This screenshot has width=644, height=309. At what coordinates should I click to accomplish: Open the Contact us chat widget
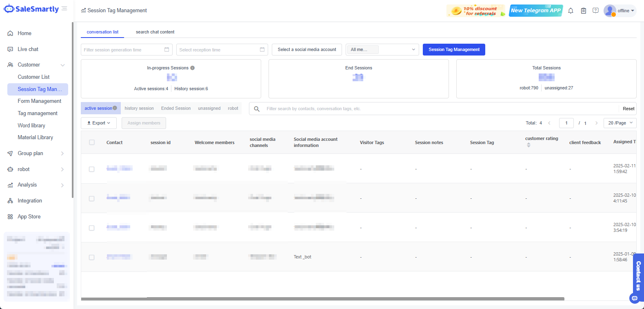pos(638,278)
